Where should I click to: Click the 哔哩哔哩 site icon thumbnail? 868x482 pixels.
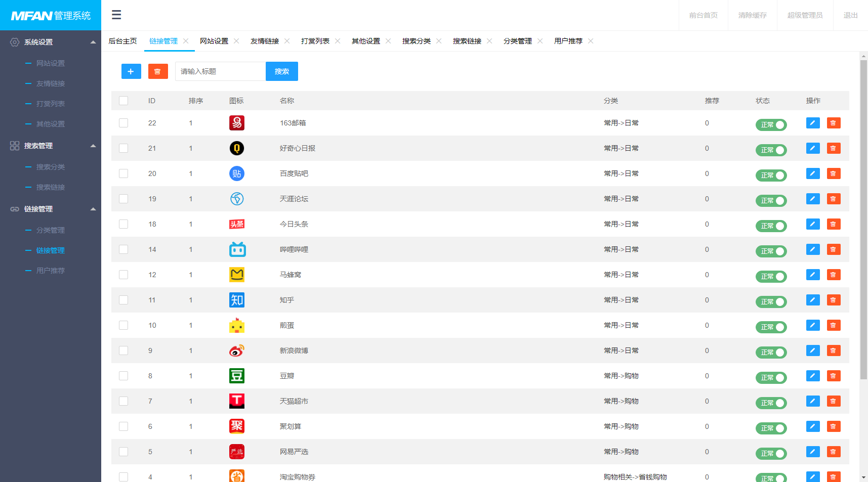click(237, 249)
